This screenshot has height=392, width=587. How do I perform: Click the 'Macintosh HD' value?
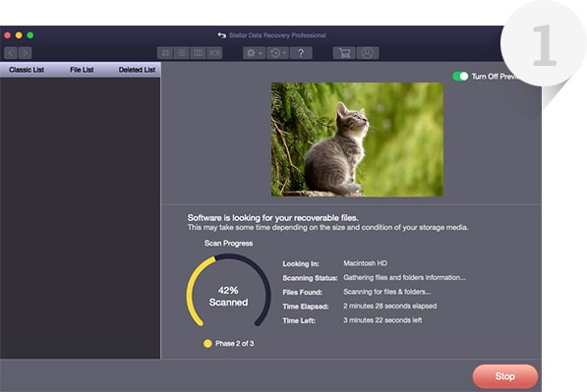[x=365, y=263]
